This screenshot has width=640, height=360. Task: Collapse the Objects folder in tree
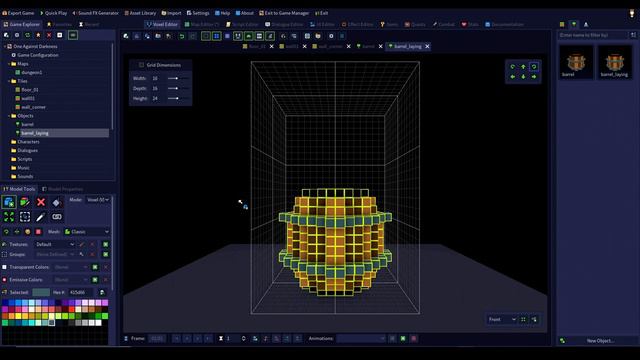pos(9,116)
